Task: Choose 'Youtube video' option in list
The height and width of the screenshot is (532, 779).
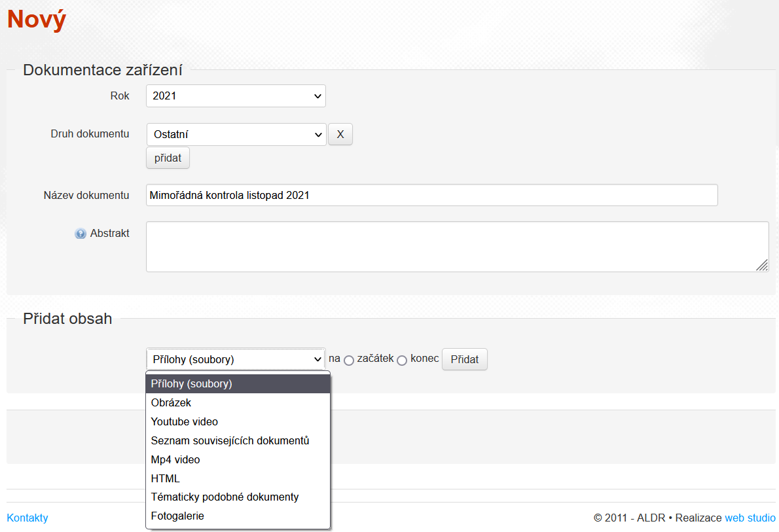Action: click(185, 422)
